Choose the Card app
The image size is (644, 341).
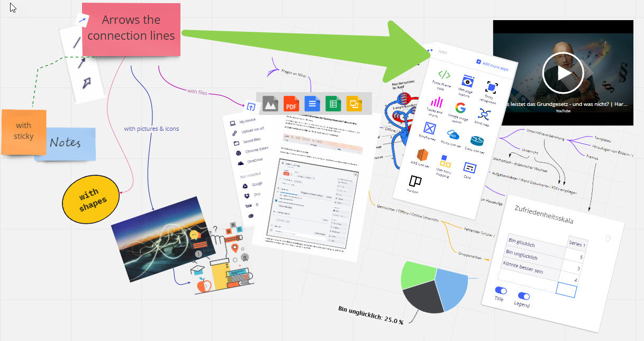[469, 169]
